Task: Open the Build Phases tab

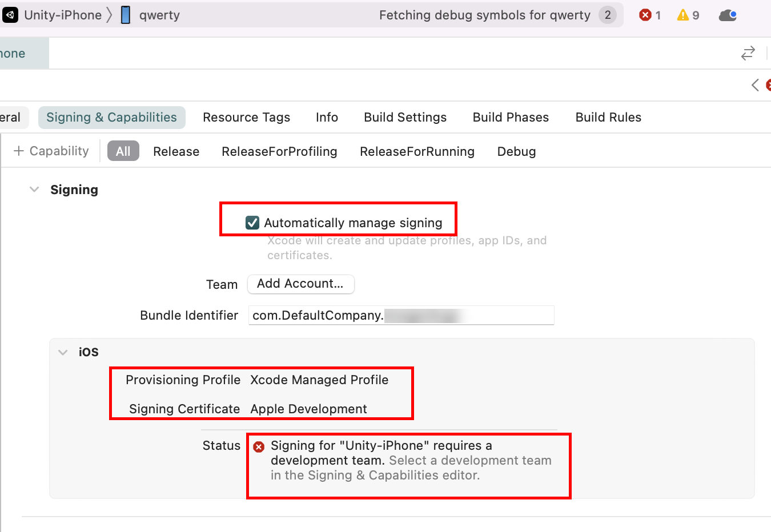Action: point(511,117)
